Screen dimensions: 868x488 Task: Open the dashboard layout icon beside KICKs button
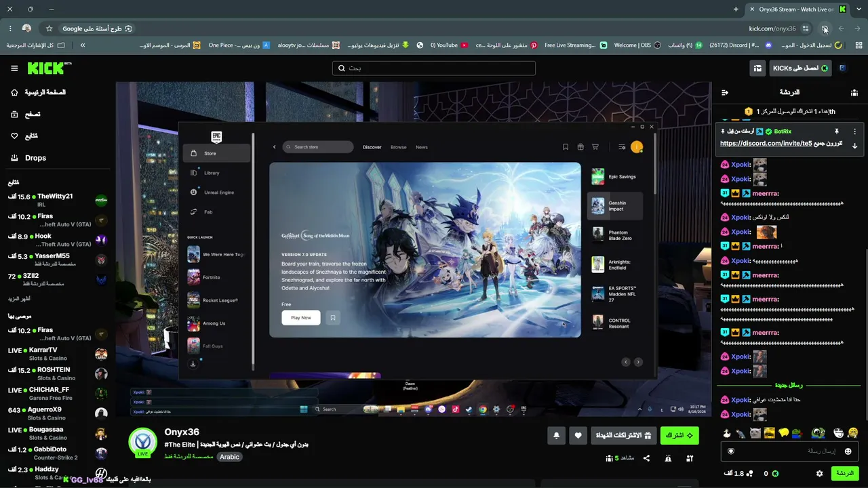tap(757, 68)
